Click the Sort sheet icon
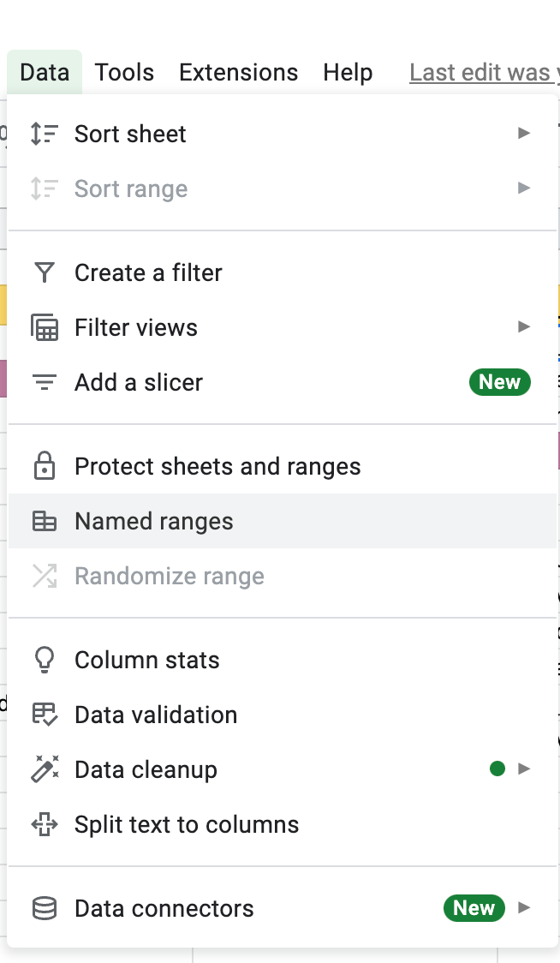This screenshot has height=963, width=560. [x=44, y=134]
